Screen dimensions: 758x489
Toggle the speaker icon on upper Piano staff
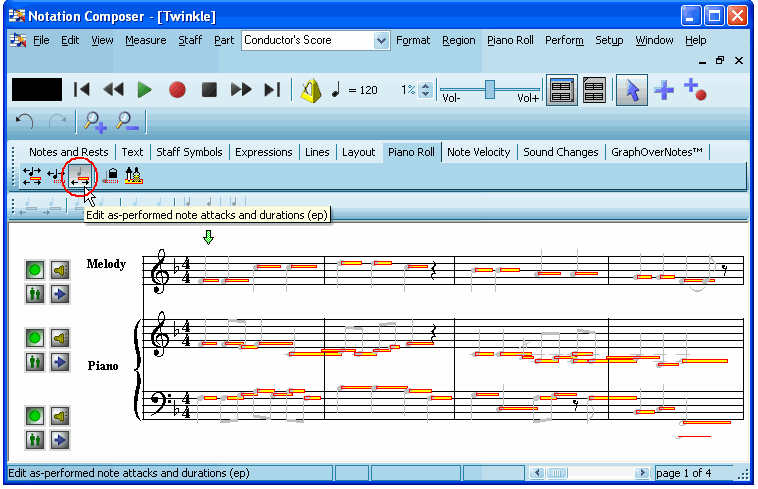pos(60,338)
